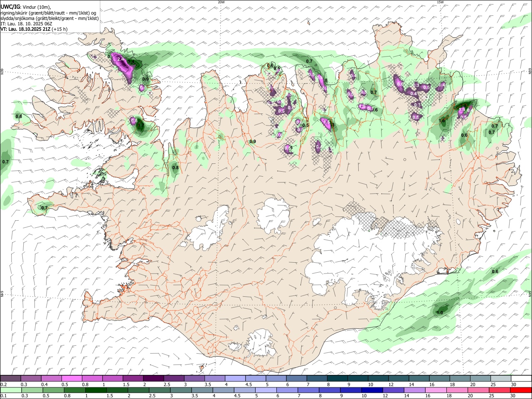The width and height of the screenshot is (532, 399).
Task: Click the 'VT: Lau. 18.10.2025 21Z (+15 h)' line
Action: (34, 29)
